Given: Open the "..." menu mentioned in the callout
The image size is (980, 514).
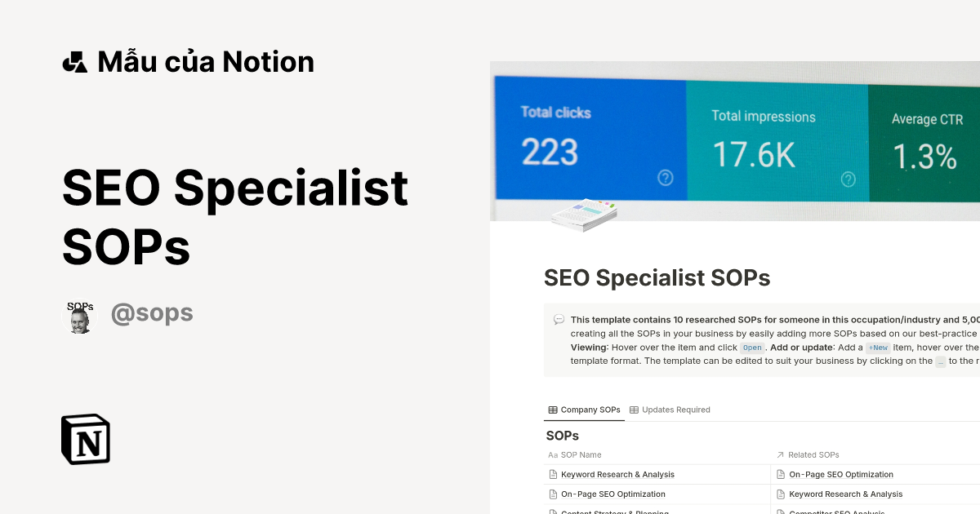Looking at the screenshot, I should (941, 361).
